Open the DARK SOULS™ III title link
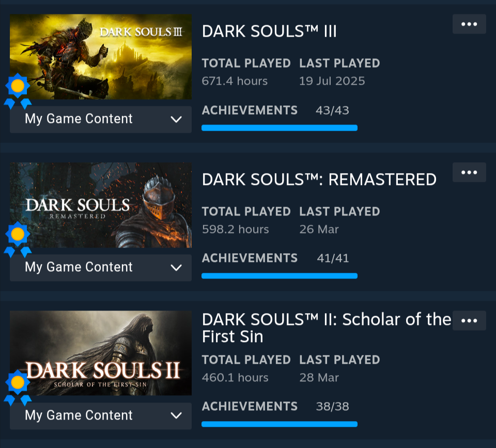The height and width of the screenshot is (448, 496). 269,32
